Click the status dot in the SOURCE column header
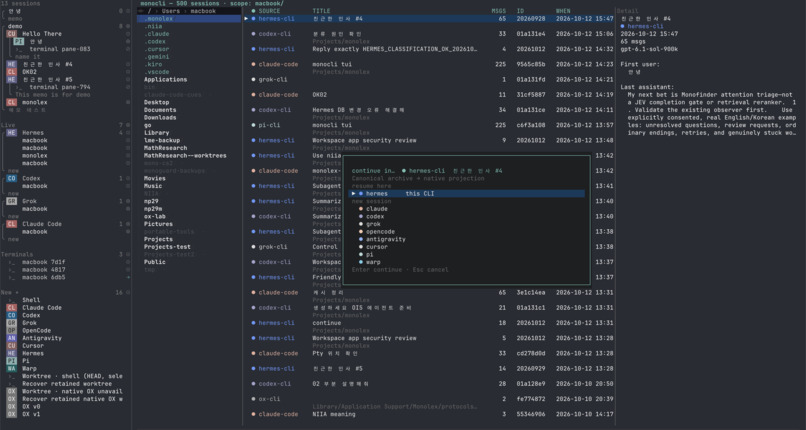 click(x=253, y=11)
